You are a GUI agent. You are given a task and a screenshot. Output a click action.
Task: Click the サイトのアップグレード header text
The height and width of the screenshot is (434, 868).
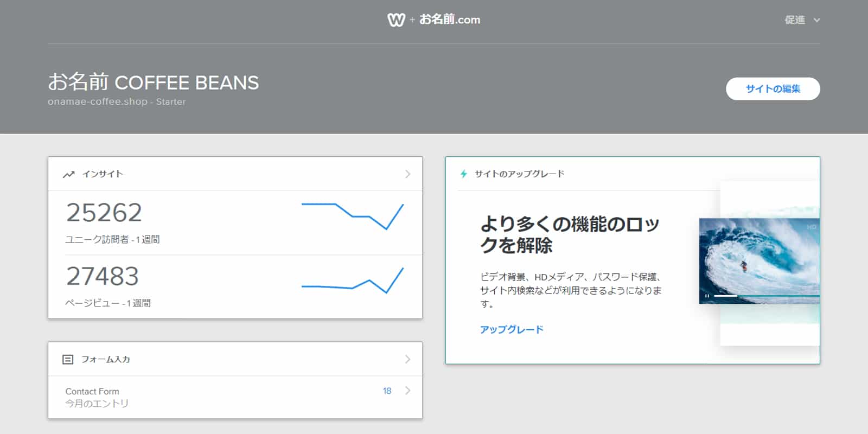(519, 174)
